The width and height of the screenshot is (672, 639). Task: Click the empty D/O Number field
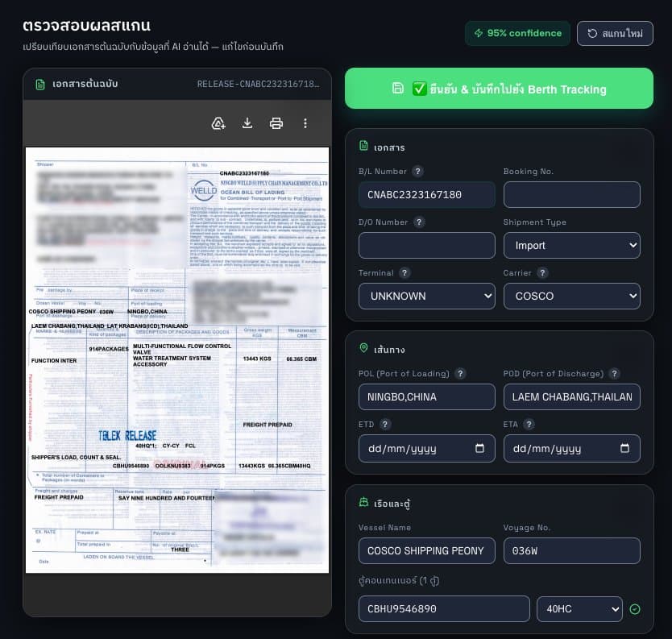tap(427, 246)
